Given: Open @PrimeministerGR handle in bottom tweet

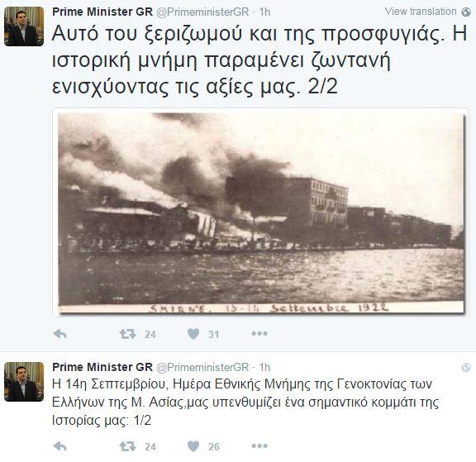Looking at the screenshot, I should (202, 367).
